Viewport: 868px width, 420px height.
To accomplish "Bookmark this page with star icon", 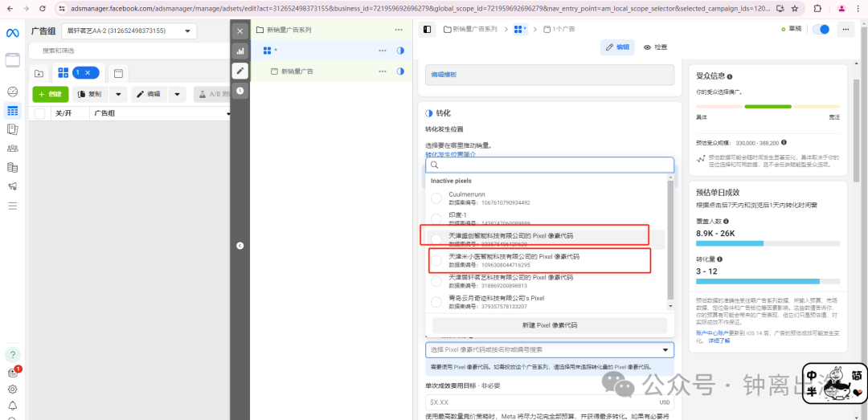I will coord(795,9).
